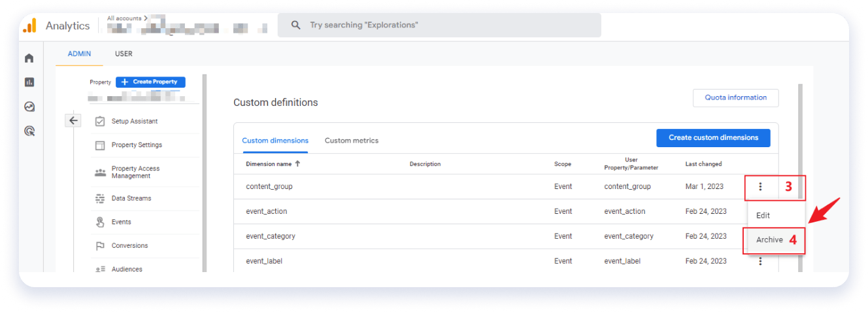Click the Audiences icon
Image resolution: width=868 pixels, height=312 pixels.
[x=100, y=269]
